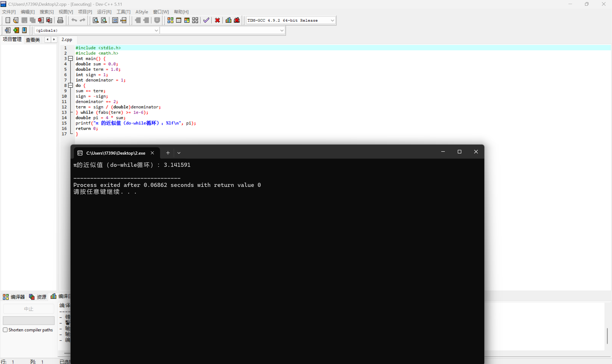
Task: Open the console tab list chevron
Action: coord(179,153)
